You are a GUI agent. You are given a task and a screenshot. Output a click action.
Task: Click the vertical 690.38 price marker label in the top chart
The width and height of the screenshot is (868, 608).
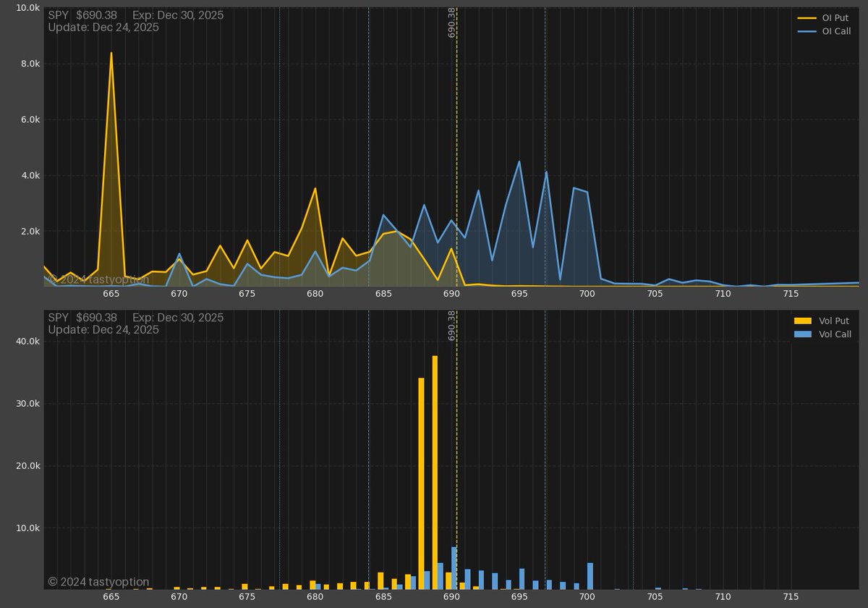(451, 22)
